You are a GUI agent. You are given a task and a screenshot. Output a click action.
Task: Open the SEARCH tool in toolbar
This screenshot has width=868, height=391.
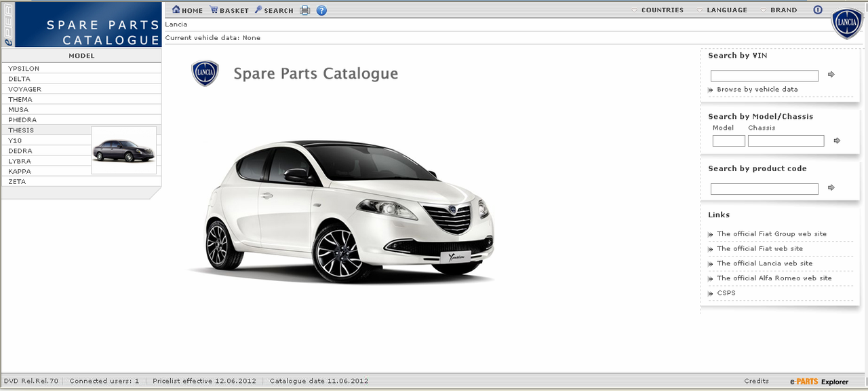click(x=274, y=10)
